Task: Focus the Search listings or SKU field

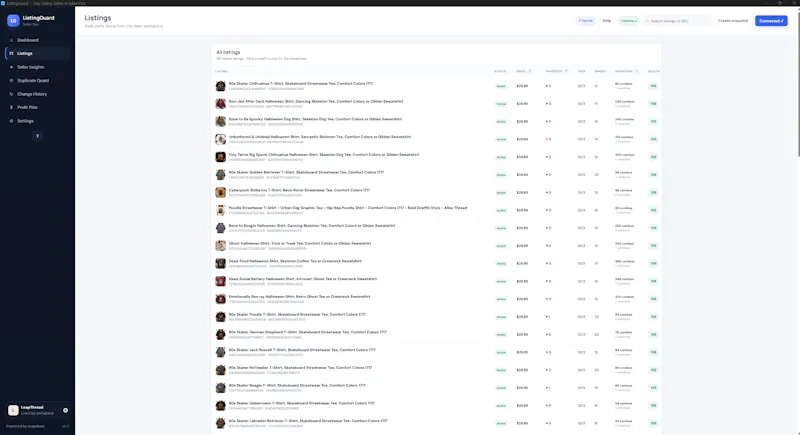Action: tap(678, 21)
